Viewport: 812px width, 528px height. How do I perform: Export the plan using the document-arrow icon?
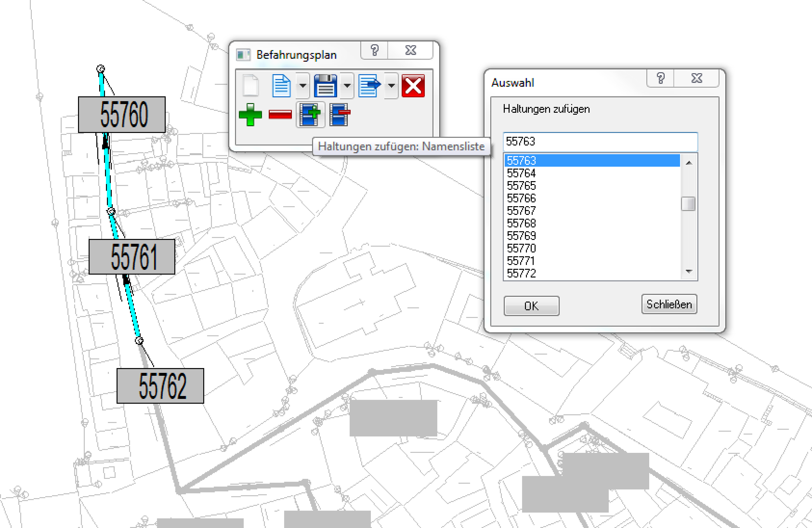[x=369, y=86]
